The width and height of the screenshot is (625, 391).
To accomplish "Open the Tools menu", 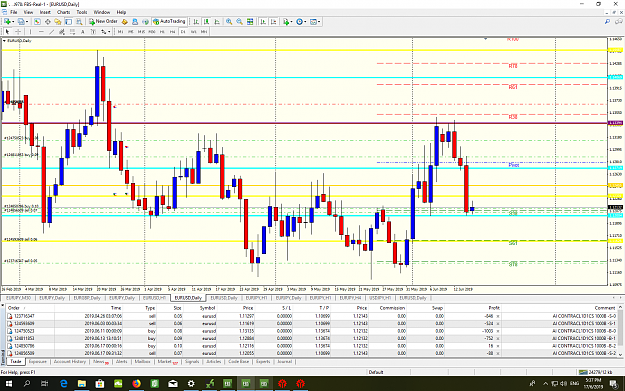I will point(82,12).
